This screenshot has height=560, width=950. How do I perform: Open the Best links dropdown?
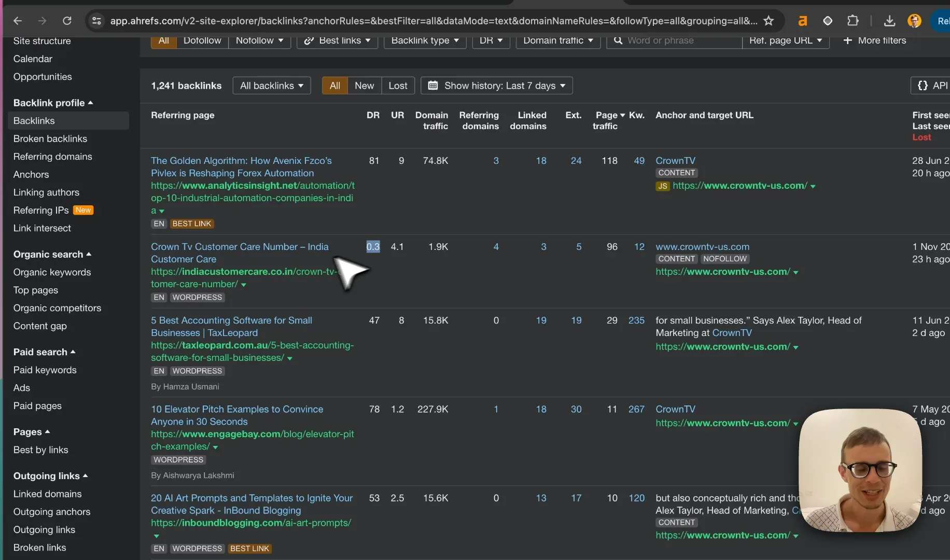(337, 40)
